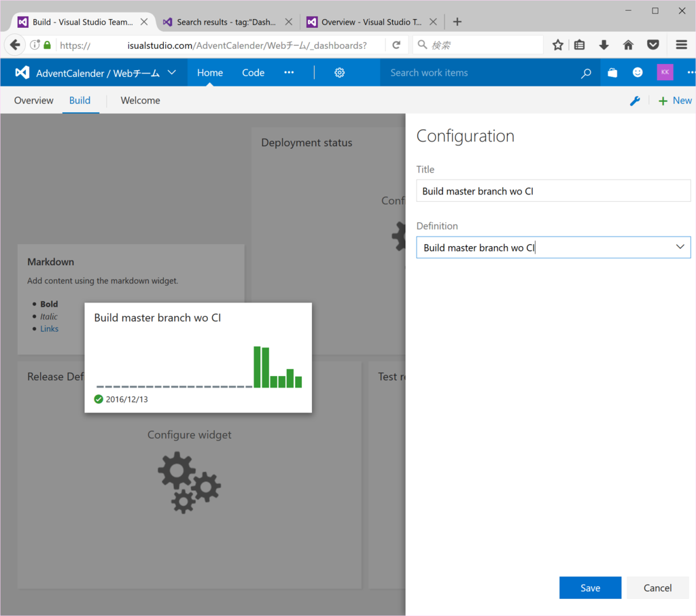
Task: Close the Search results browser tab
Action: tap(288, 22)
